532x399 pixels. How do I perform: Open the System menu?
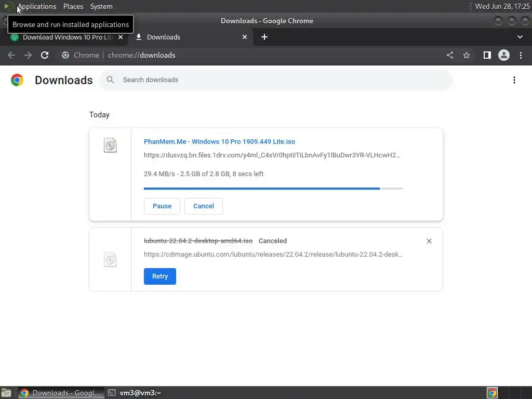pos(101,6)
